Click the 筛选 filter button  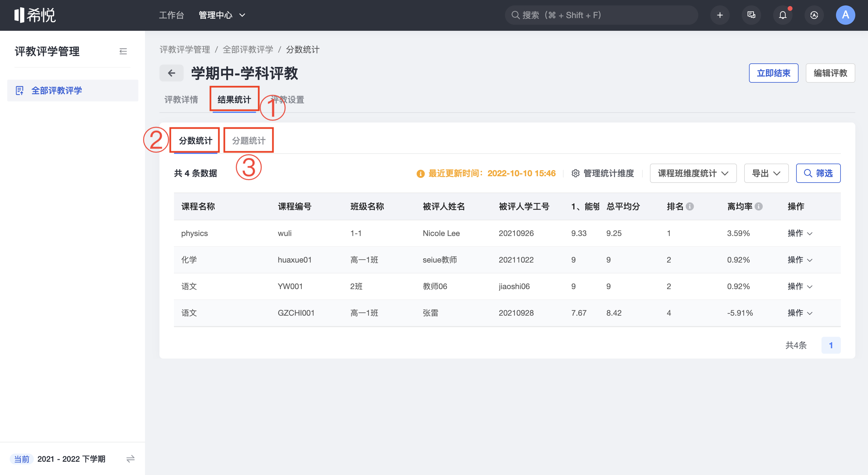(818, 173)
